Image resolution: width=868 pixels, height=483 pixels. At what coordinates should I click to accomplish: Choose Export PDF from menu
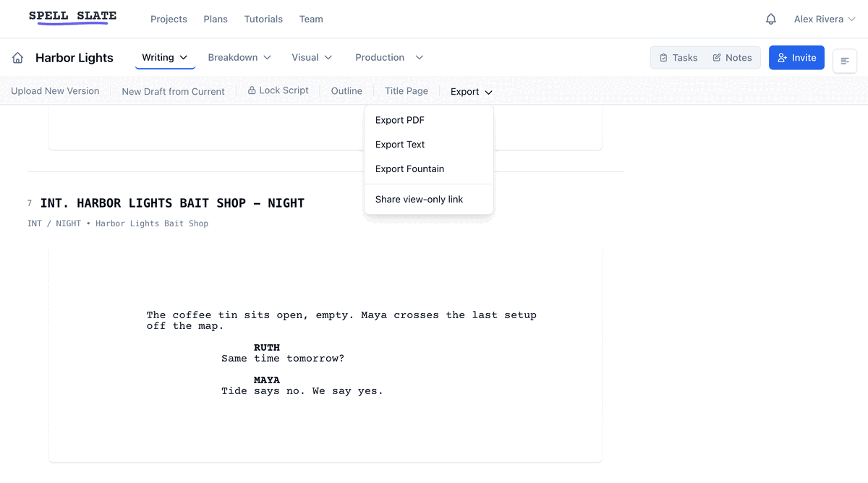point(429,120)
